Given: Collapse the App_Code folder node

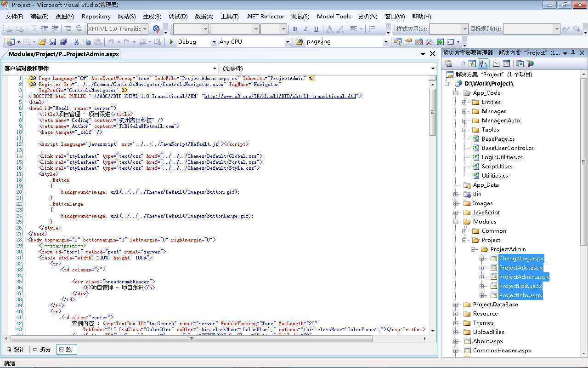Looking at the screenshot, I should pyautogui.click(x=456, y=93).
